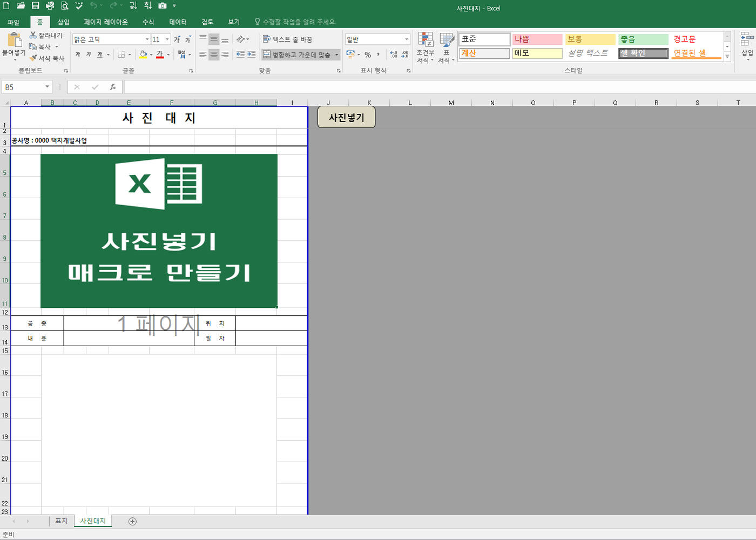Apply the 경고문 cell style
The width and height of the screenshot is (756, 540).
[696, 39]
